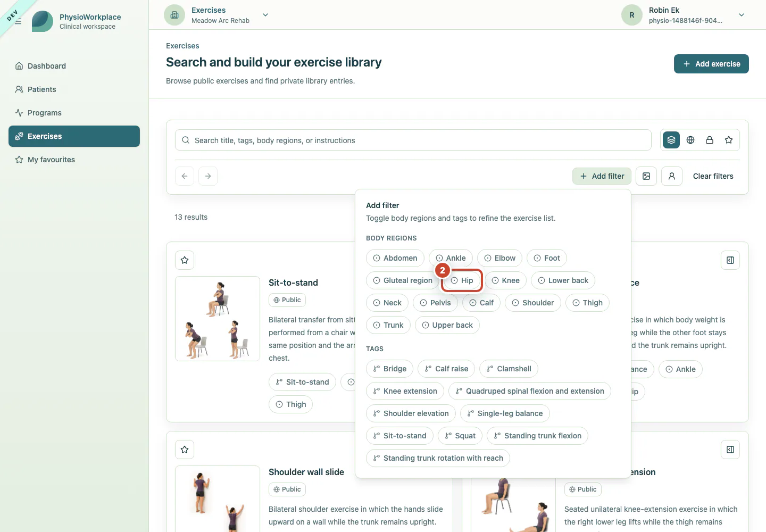Toggle the Lower back body region chip

(x=563, y=280)
